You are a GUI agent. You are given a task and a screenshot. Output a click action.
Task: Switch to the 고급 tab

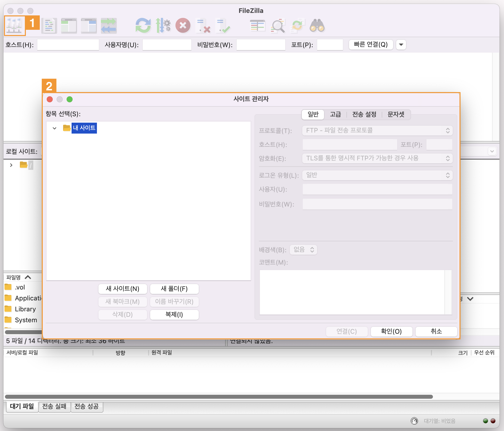click(x=335, y=114)
